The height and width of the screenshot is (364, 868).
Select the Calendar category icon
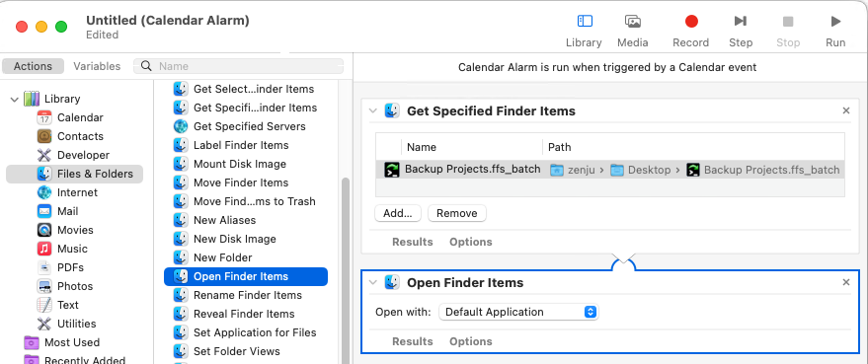44,117
